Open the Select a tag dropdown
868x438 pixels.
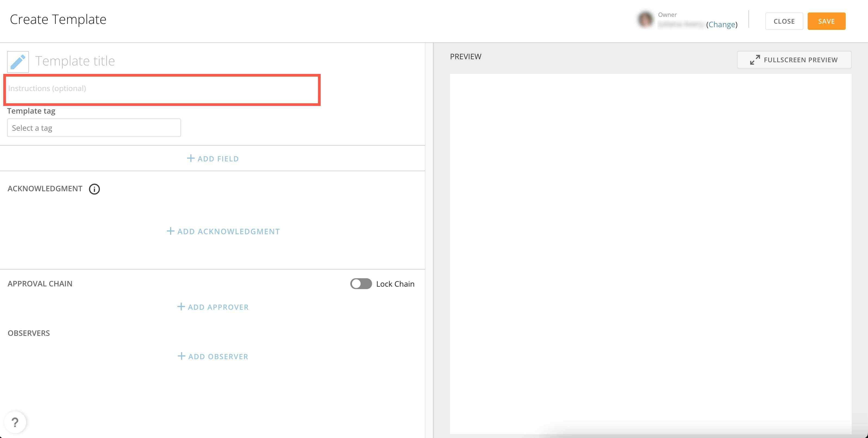94,128
